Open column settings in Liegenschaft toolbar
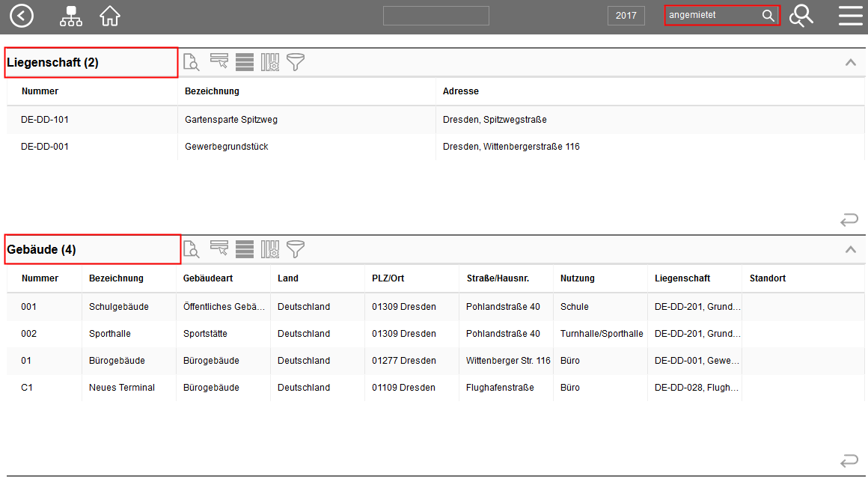The image size is (868, 479). (270, 62)
